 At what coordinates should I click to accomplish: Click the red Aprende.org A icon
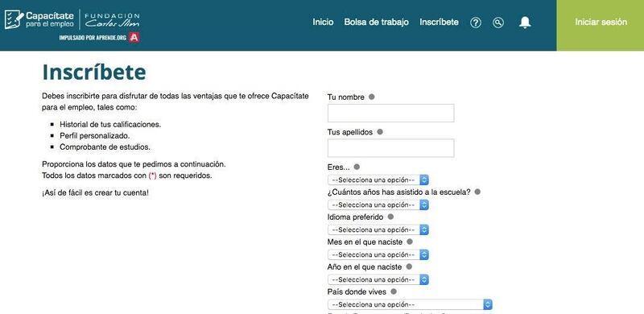134,37
